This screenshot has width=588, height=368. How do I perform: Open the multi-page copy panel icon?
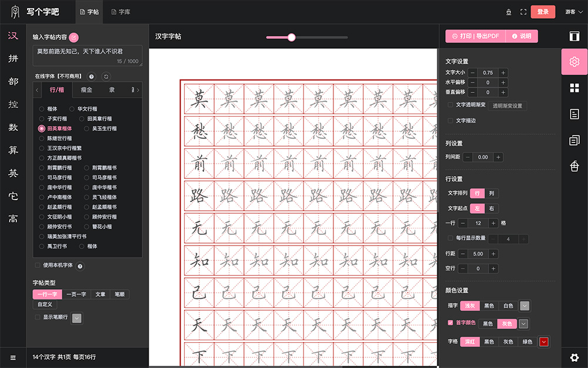click(x=574, y=141)
